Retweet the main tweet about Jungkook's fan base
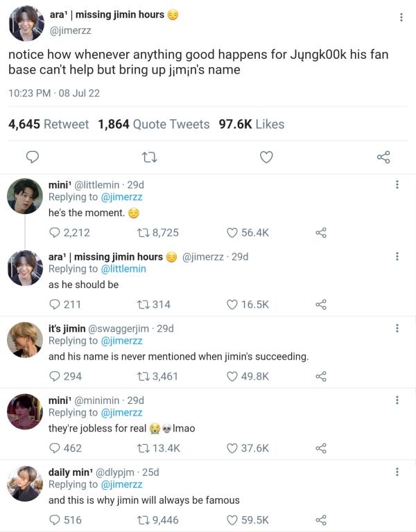Image resolution: width=416 pixels, height=532 pixels. click(147, 157)
